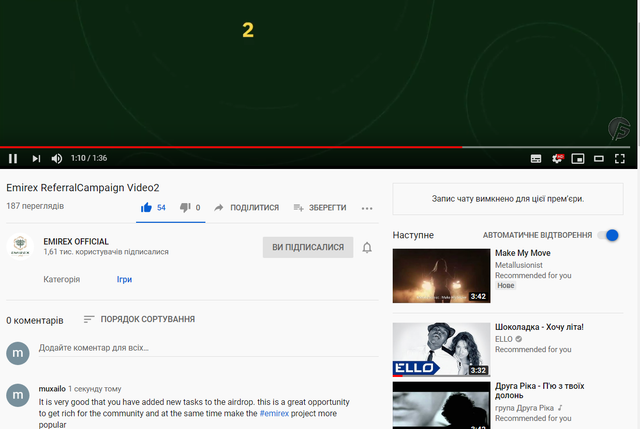This screenshot has height=429, width=640.
Task: Open ПОРЯДОК СОРТУВАННЯ sort order dropdown
Action: coord(139,319)
